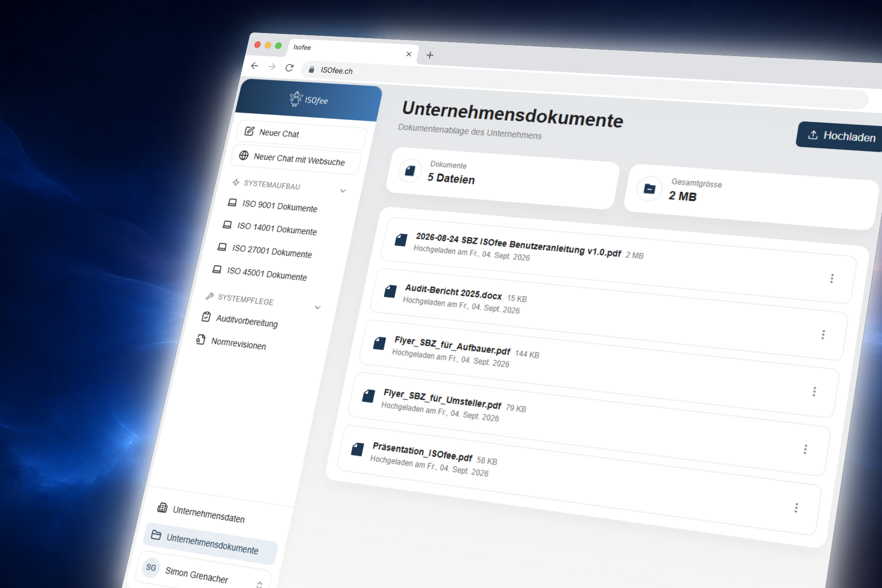Expand the Simon Grenacher user menu arrows
This screenshot has height=588, width=882.
coord(260,585)
